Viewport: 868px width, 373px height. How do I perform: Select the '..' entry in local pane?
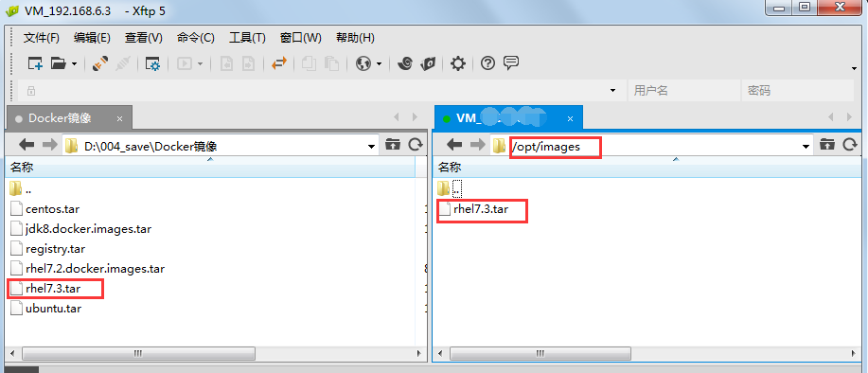(21, 189)
